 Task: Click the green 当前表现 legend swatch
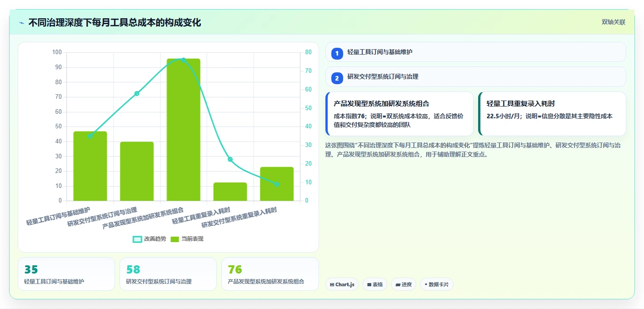(175, 239)
